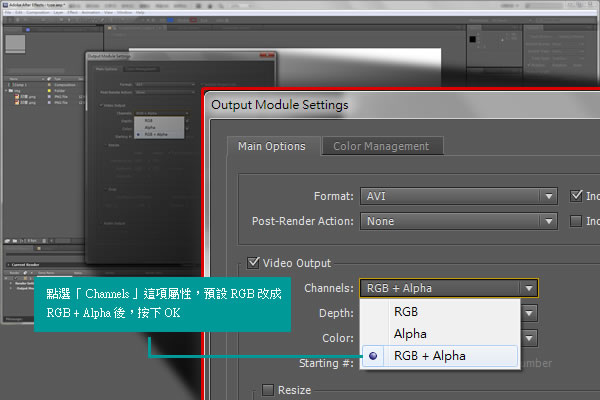Viewport: 600px width, 400px height.
Task: Switch to the Main Options tab
Action: click(x=272, y=146)
